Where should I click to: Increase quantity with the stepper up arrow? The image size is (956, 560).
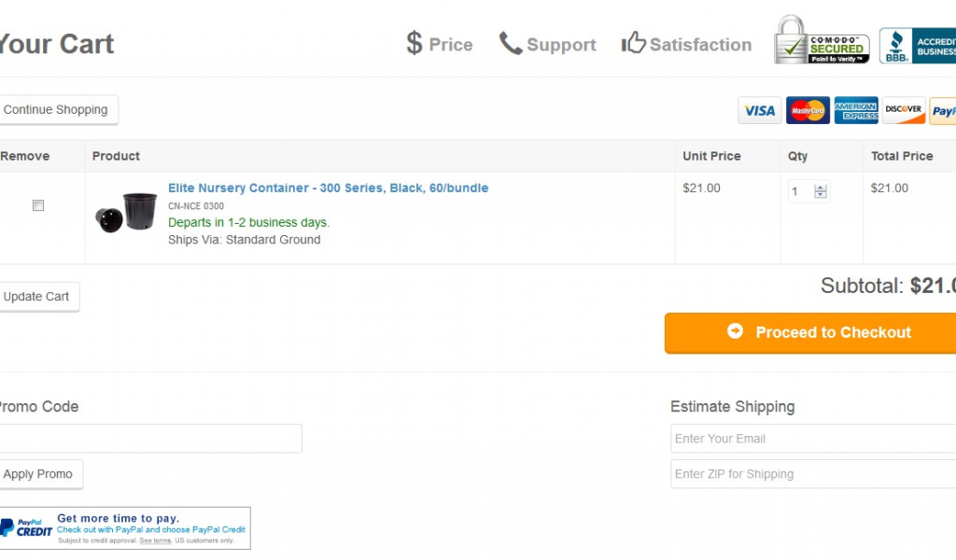[x=821, y=188]
